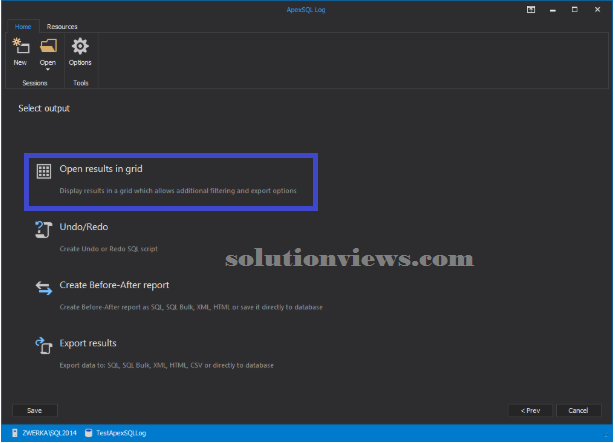The height and width of the screenshot is (443, 615).
Task: Click the Undo/Redo script icon
Action: point(44,229)
